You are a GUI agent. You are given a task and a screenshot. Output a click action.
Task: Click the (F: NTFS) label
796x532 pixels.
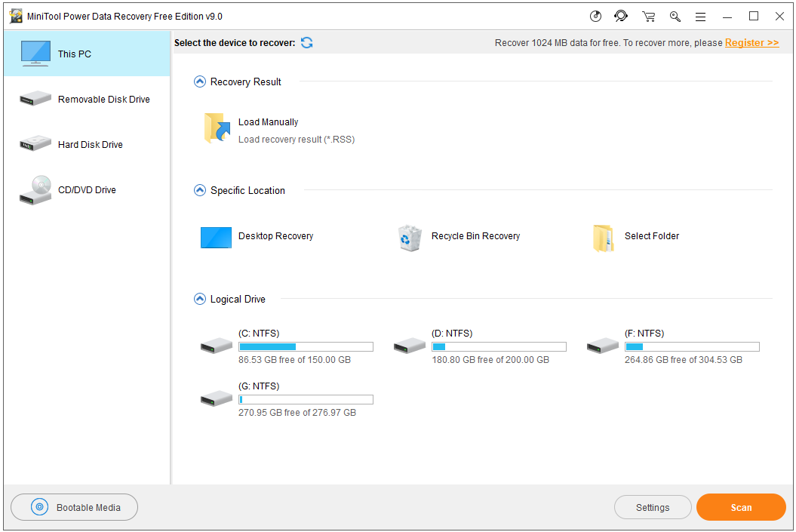click(644, 334)
